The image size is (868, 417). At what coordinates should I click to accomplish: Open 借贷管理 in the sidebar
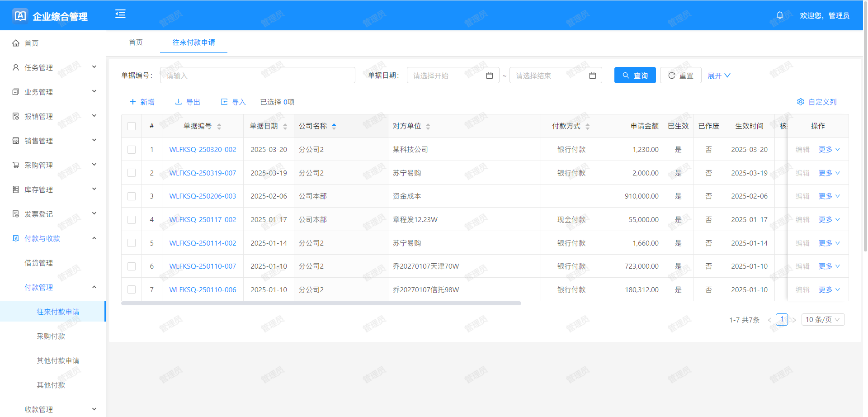point(39,263)
